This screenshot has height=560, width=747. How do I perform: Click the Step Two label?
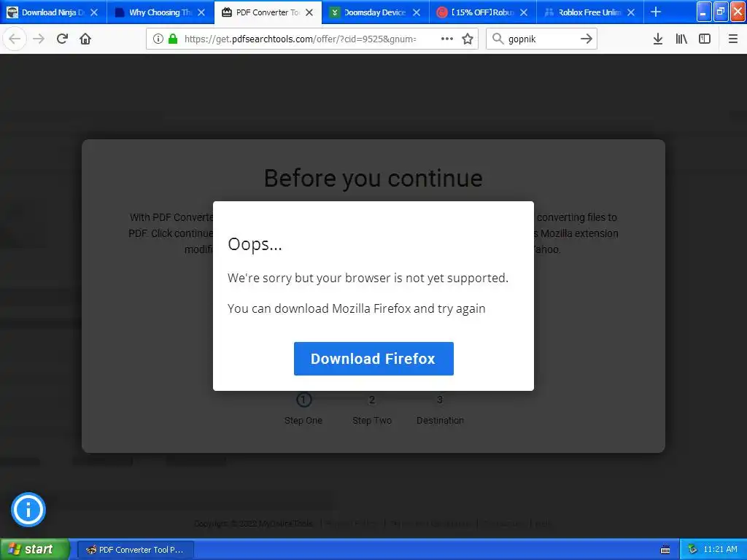tap(372, 421)
